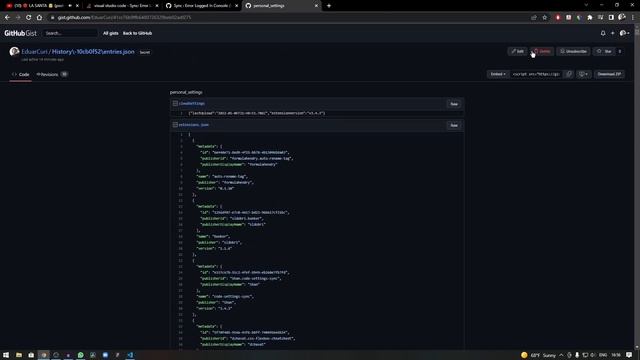The height and width of the screenshot is (360, 640).
Task: Open the user avatar menu in header
Action: [624, 33]
